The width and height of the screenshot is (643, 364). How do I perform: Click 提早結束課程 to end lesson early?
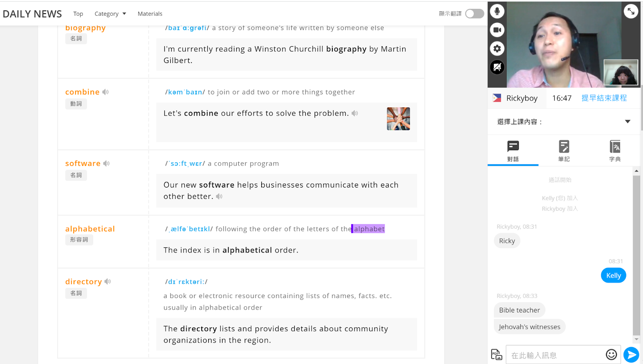point(604,98)
